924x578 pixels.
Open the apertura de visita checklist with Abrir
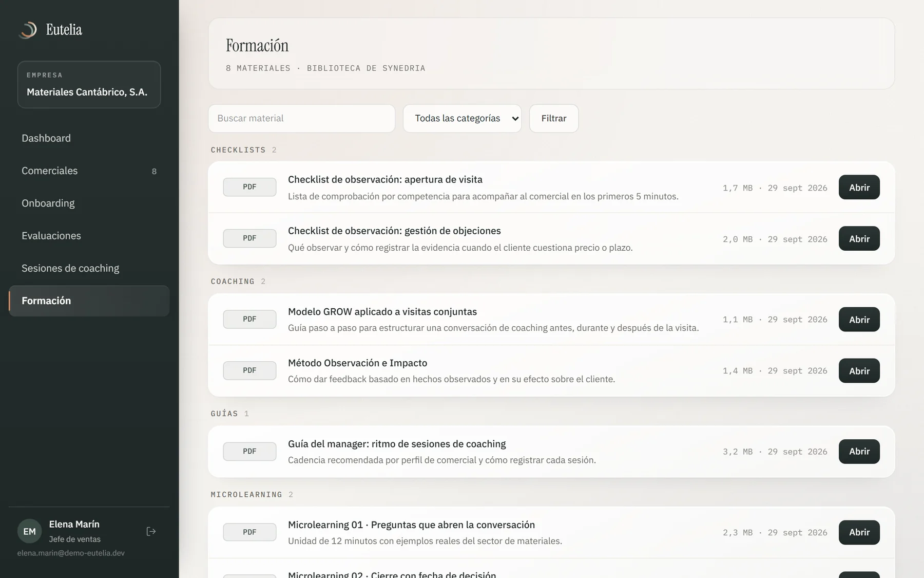859,187
